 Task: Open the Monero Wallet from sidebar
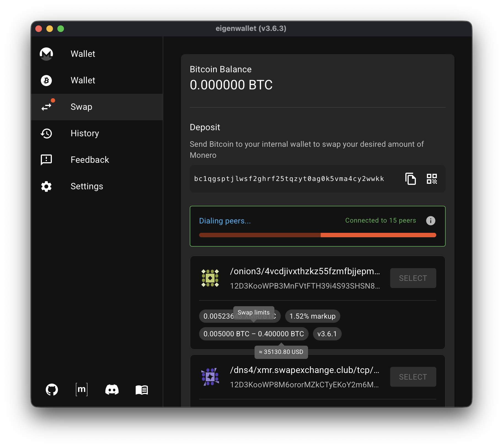pyautogui.click(x=82, y=54)
